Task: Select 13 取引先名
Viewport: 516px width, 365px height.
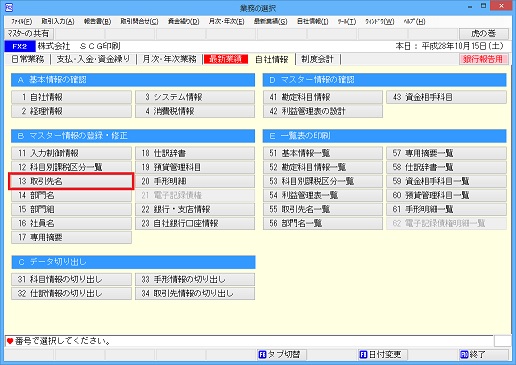Action: (x=71, y=181)
